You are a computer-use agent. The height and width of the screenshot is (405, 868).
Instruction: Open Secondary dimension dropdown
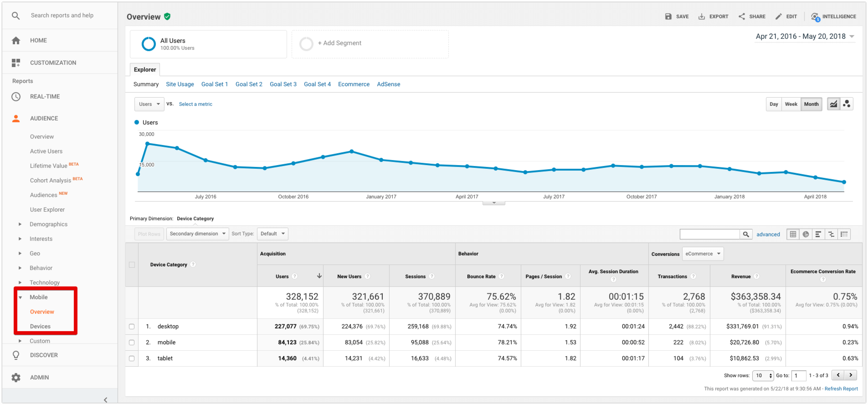[197, 234]
